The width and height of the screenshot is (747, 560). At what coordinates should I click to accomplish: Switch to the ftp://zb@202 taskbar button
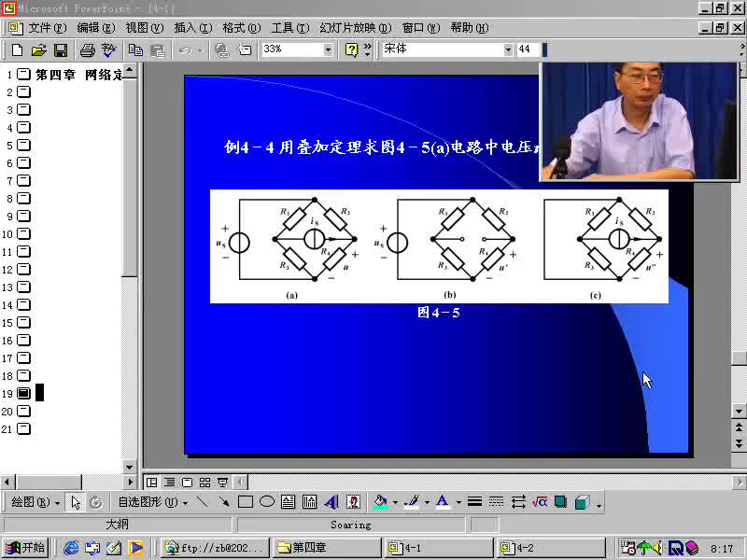coord(215,548)
